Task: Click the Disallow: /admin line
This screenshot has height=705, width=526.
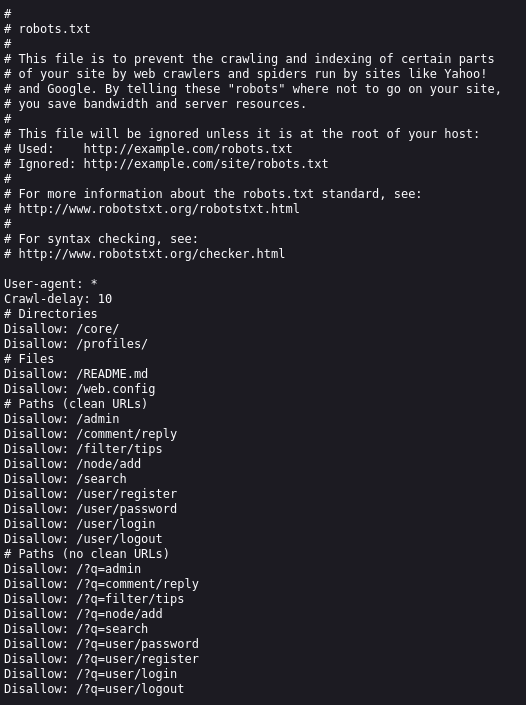Action: tap(62, 419)
